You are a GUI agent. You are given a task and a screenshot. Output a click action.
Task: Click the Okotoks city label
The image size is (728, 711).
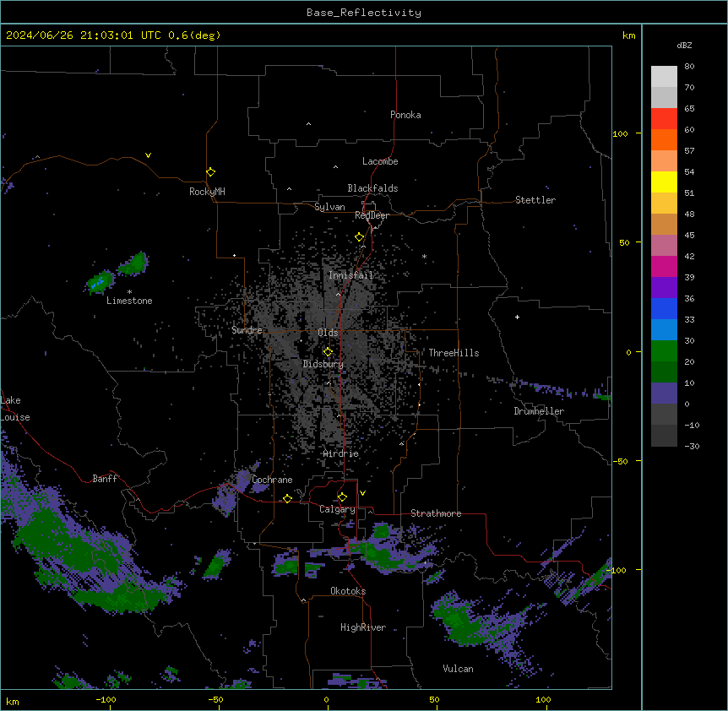pyautogui.click(x=348, y=591)
